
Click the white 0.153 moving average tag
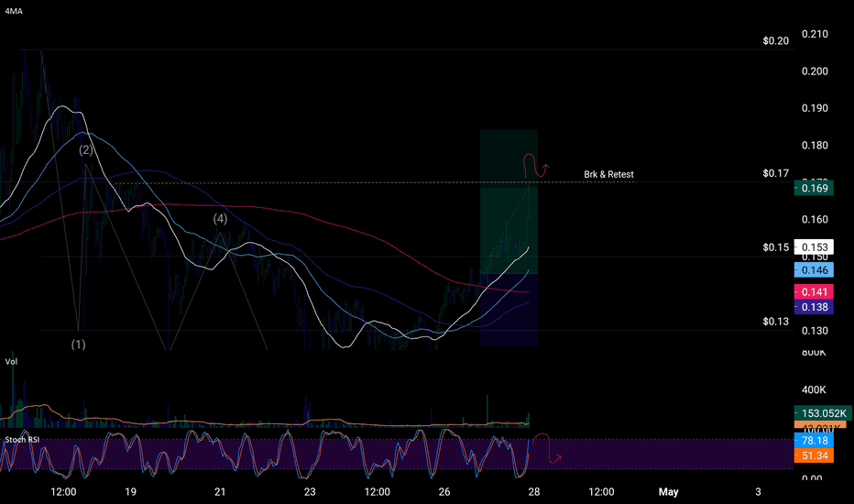pyautogui.click(x=814, y=247)
